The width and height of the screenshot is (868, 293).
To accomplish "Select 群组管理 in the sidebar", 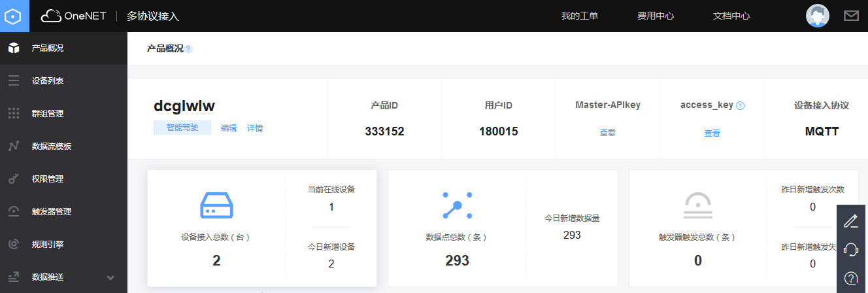I will [x=48, y=114].
